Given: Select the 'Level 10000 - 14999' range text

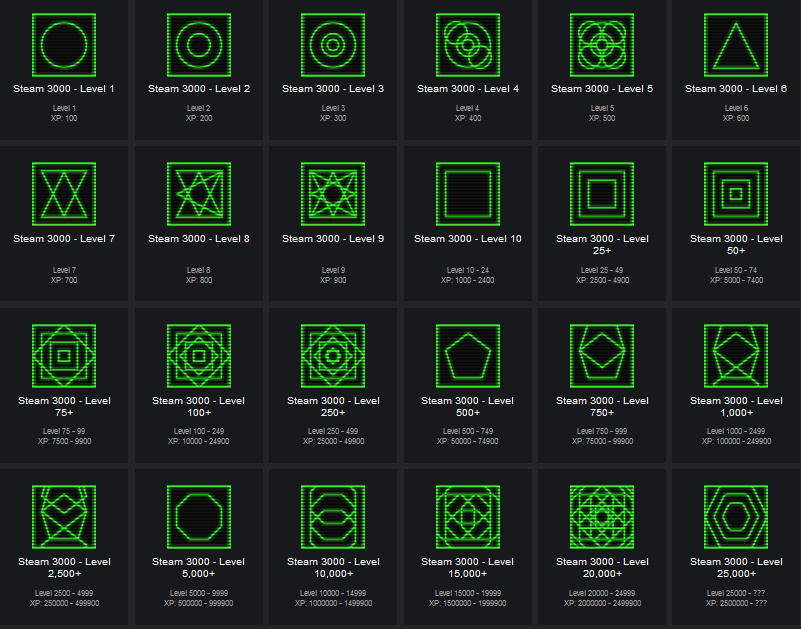Looking at the screenshot, I should coord(333,593).
